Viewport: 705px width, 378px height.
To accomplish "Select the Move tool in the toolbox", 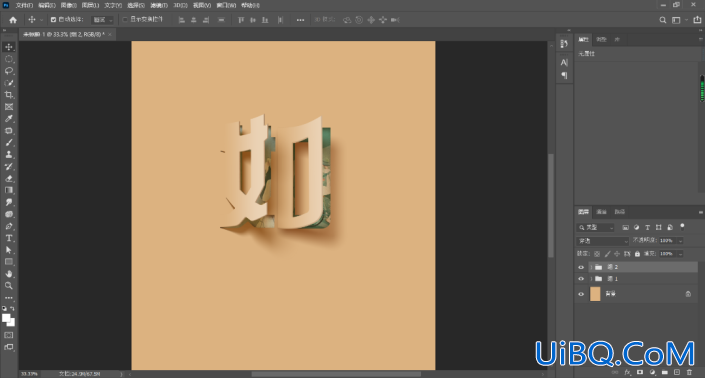I will tap(9, 47).
